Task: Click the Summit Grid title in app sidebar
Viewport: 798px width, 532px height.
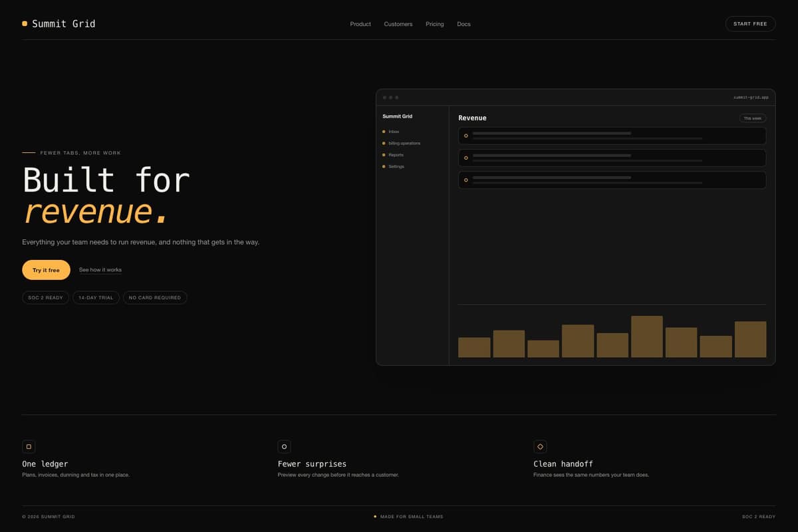Action: point(397,116)
